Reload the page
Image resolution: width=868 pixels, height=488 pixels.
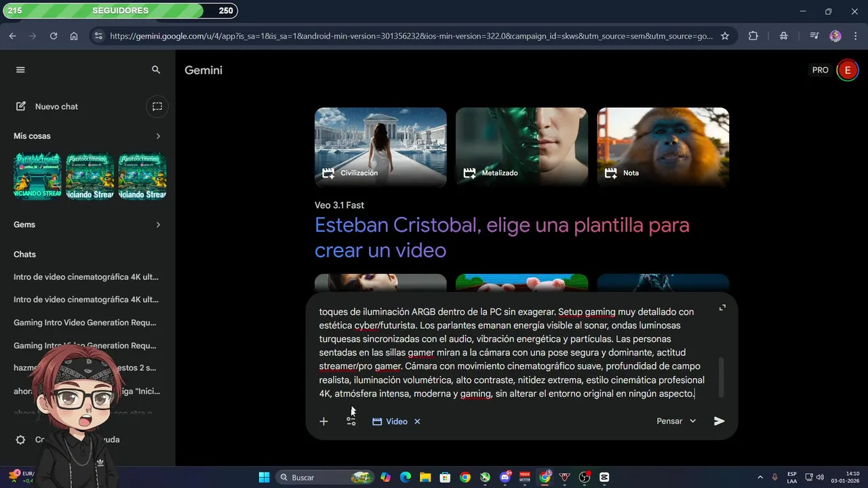(54, 36)
